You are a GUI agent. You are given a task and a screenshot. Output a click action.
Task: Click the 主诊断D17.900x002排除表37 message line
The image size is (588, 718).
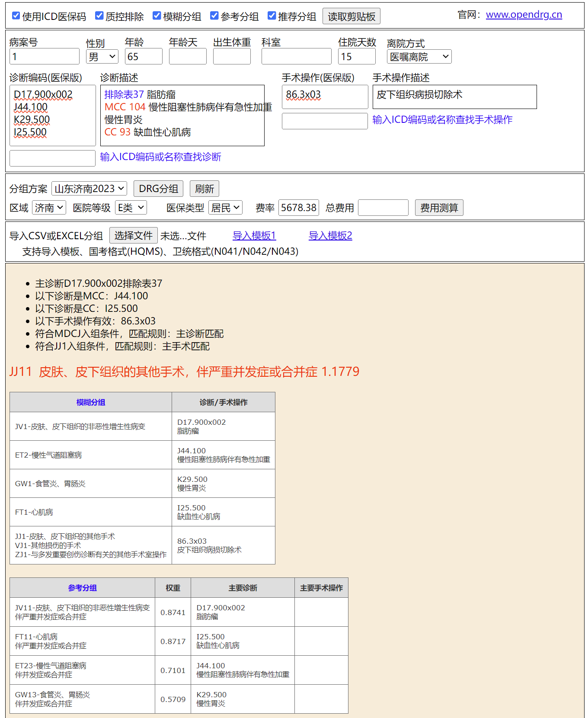click(99, 283)
